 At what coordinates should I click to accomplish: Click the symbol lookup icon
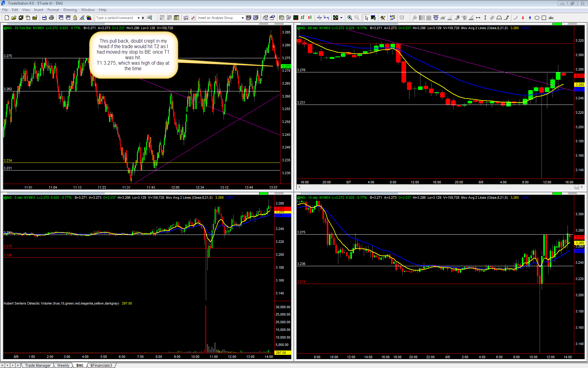[149, 18]
